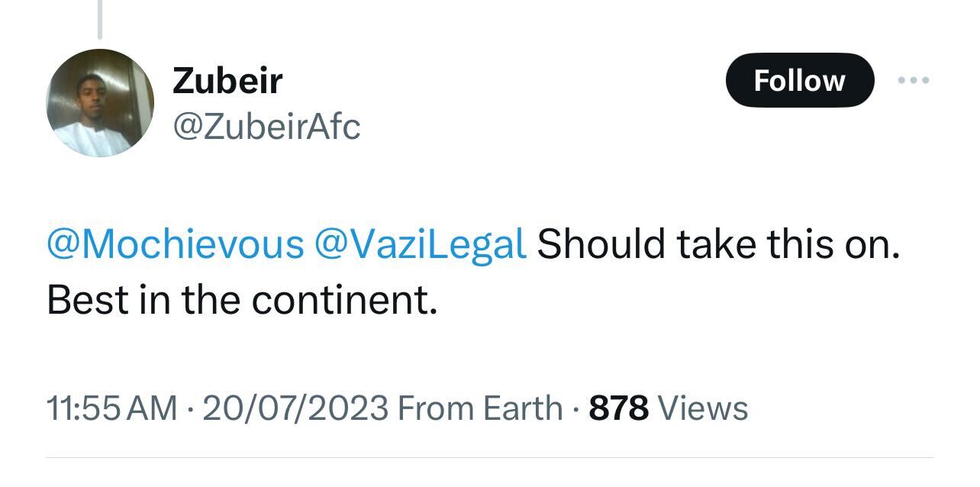980x487 pixels.
Task: Click the "AM" part of the timestamp
Action: pos(152,408)
